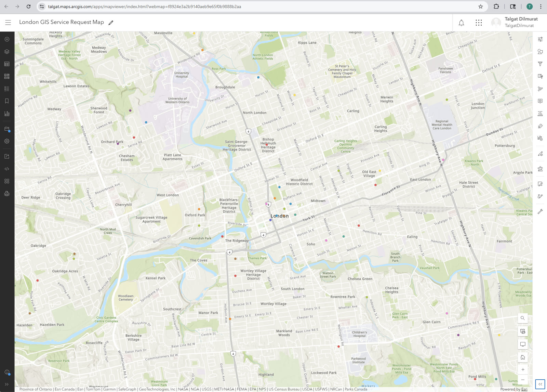Open the Effects pane
Image resolution: width=547 pixels, height=392 pixels.
pos(540,76)
